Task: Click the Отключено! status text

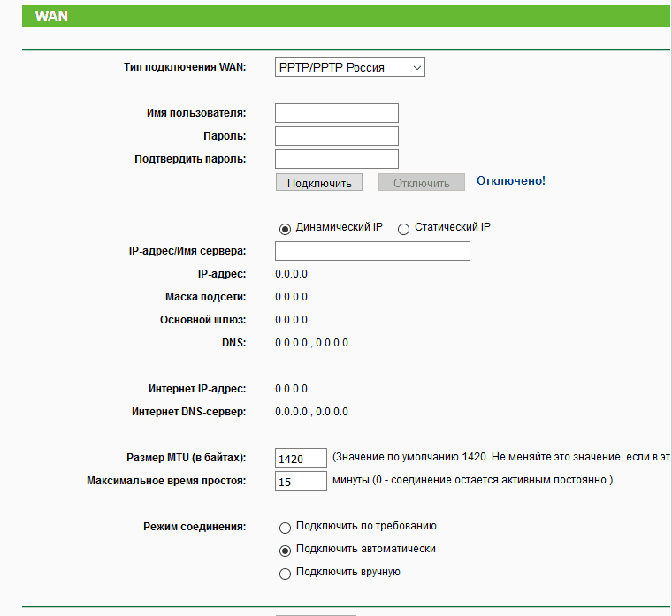Action: (x=511, y=181)
